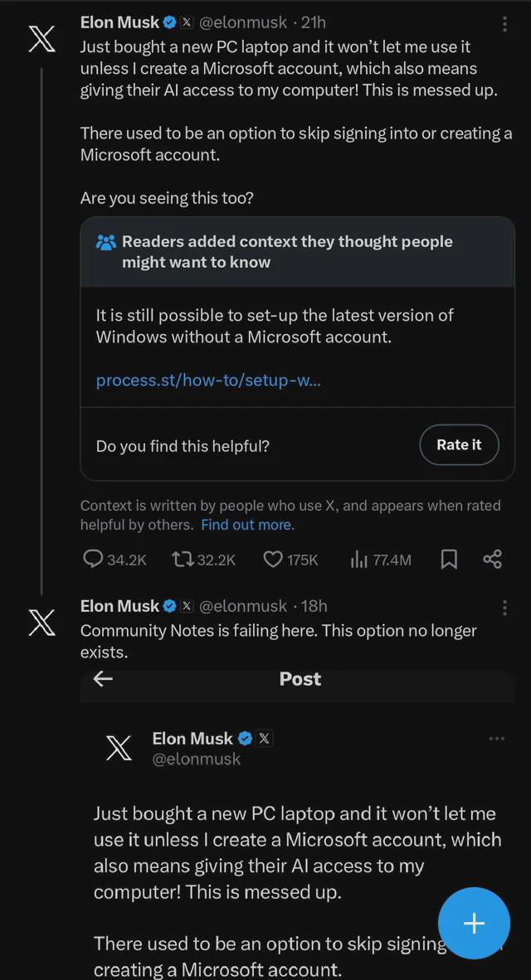Tap the share icon on the first post
This screenshot has height=980, width=531.
(492, 560)
